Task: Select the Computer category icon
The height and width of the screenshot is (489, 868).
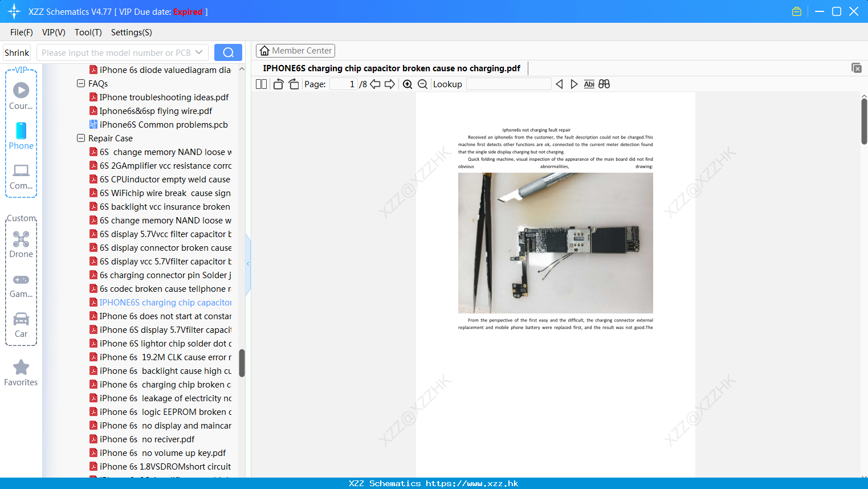Action: pyautogui.click(x=21, y=176)
